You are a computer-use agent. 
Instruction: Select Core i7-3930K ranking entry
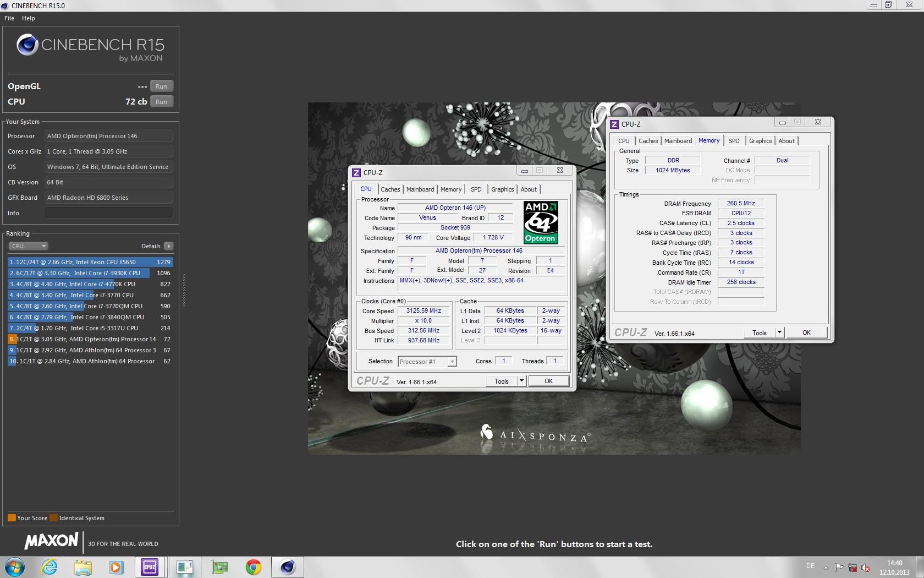[90, 273]
